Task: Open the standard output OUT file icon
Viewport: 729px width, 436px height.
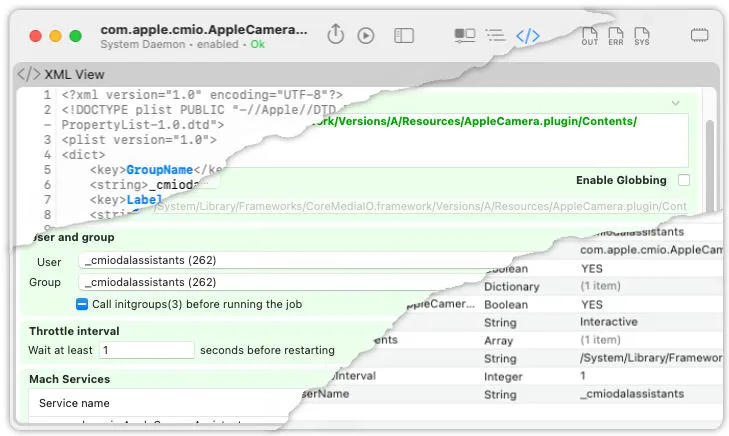Action: tap(590, 36)
